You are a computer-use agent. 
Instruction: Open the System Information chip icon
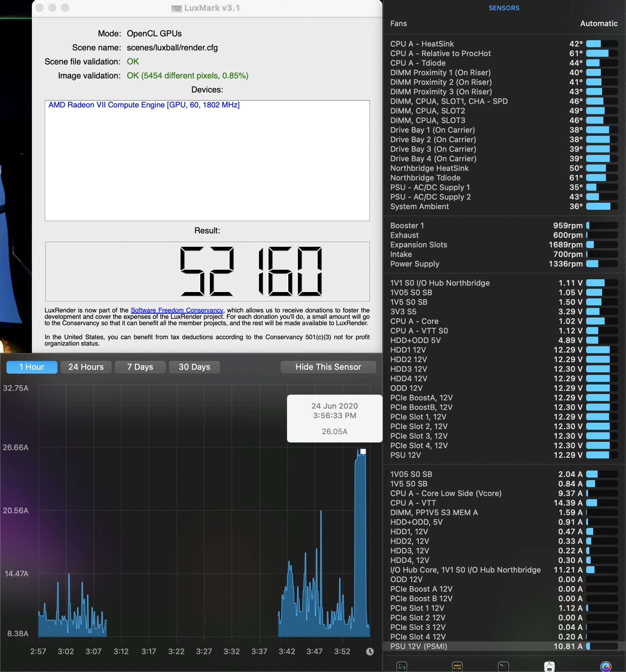click(x=549, y=667)
